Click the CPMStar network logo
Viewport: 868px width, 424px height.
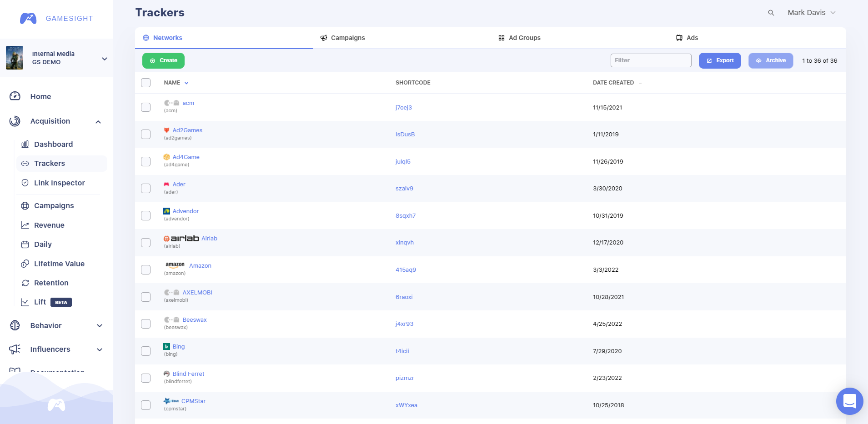(171, 401)
